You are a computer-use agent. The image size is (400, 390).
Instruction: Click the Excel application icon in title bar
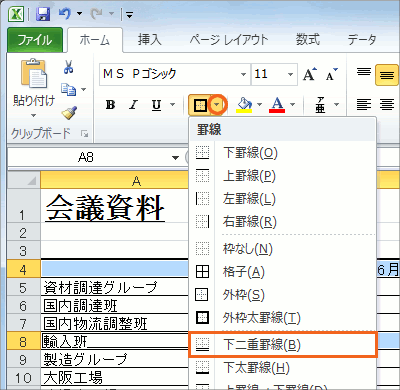pyautogui.click(x=16, y=14)
